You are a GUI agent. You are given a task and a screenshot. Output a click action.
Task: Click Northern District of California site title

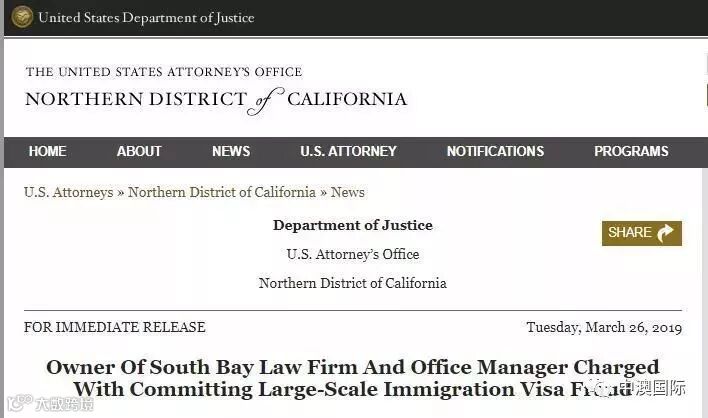point(216,99)
